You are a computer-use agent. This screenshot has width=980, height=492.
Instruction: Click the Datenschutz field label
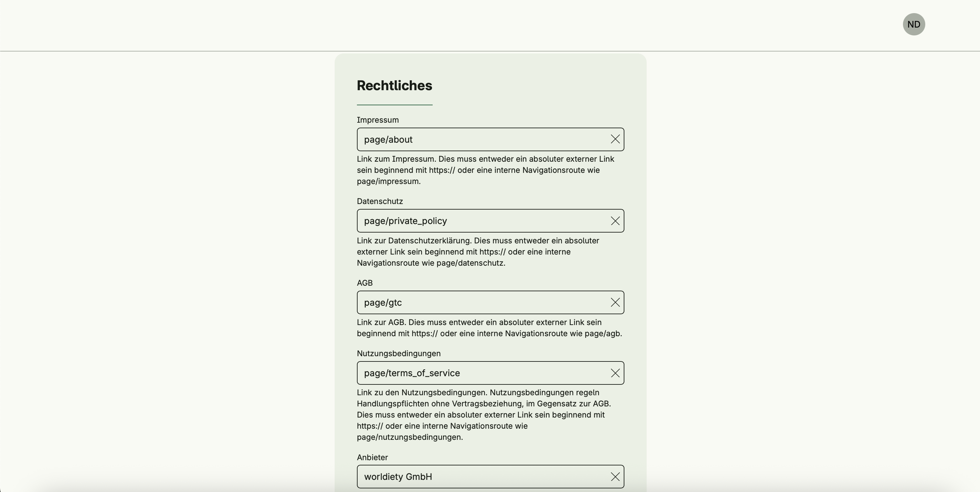380,201
